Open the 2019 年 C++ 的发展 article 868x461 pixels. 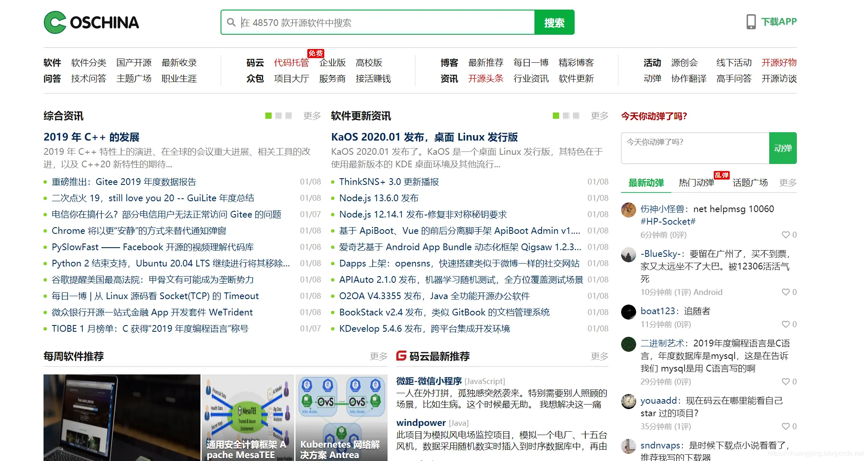coord(92,137)
